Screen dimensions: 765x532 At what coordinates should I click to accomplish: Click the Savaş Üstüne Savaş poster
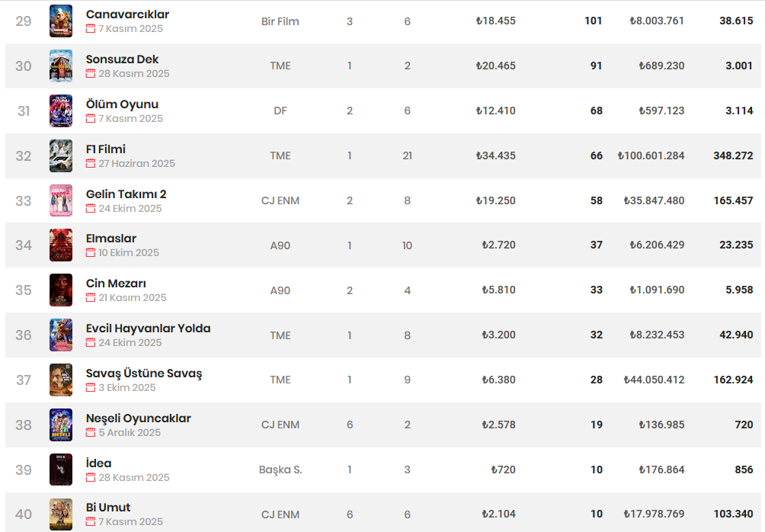pos(61,380)
